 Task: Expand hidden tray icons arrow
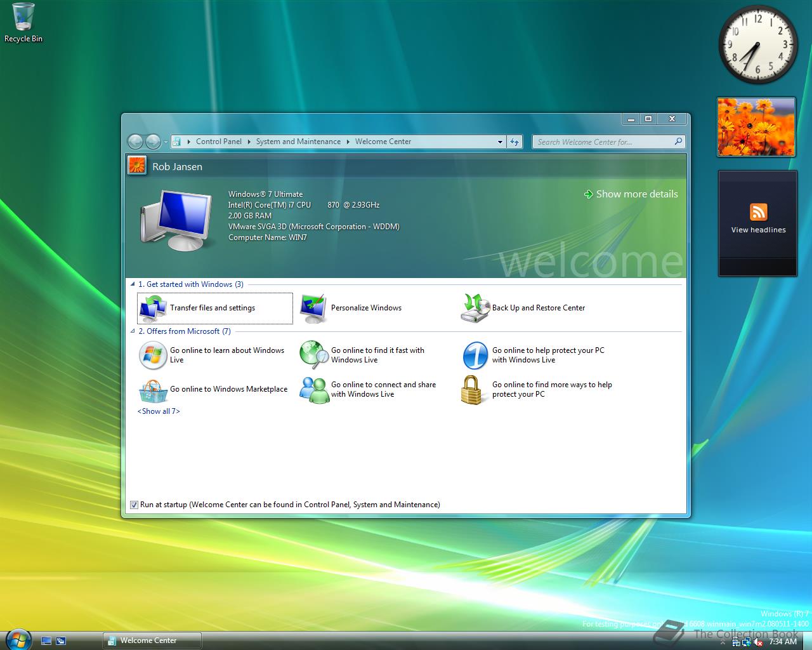(723, 642)
